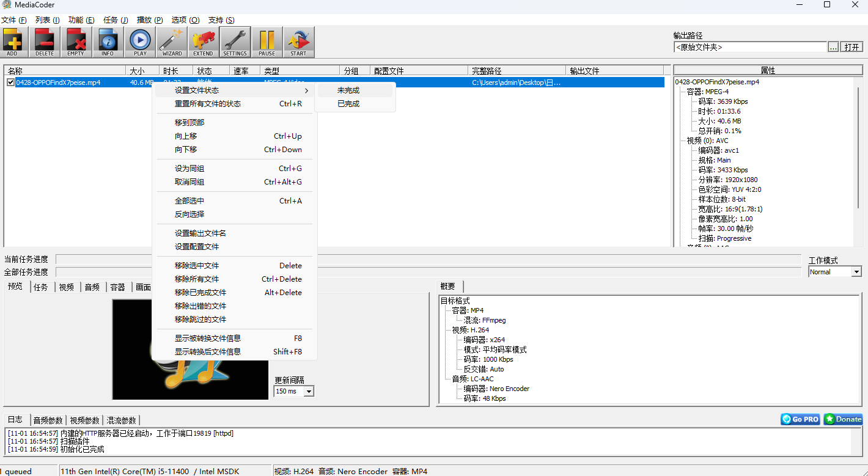Uncheck the 0428-OPPOFindX7peise.mp4 checkbox
The image size is (868, 476).
[x=10, y=81]
